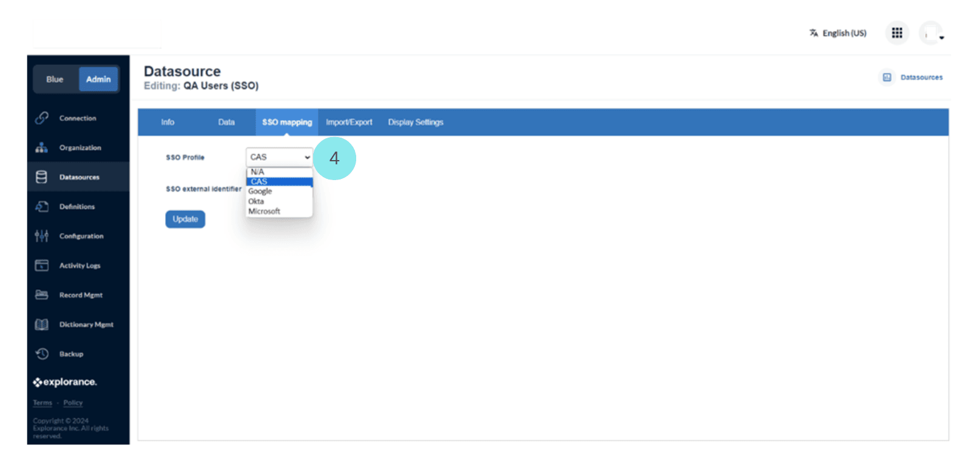Screen dimensions: 980x476
Task: Open Connection in the sidebar
Action: [x=78, y=118]
